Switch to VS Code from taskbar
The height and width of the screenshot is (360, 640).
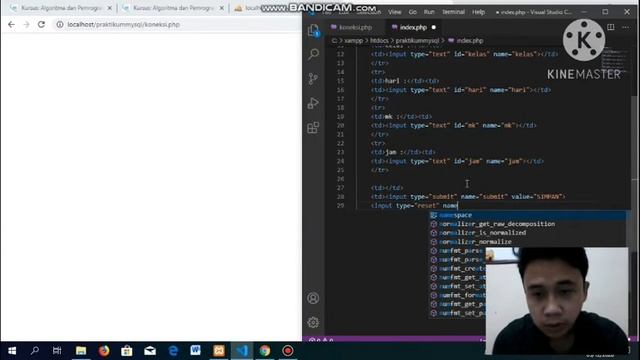click(242, 351)
